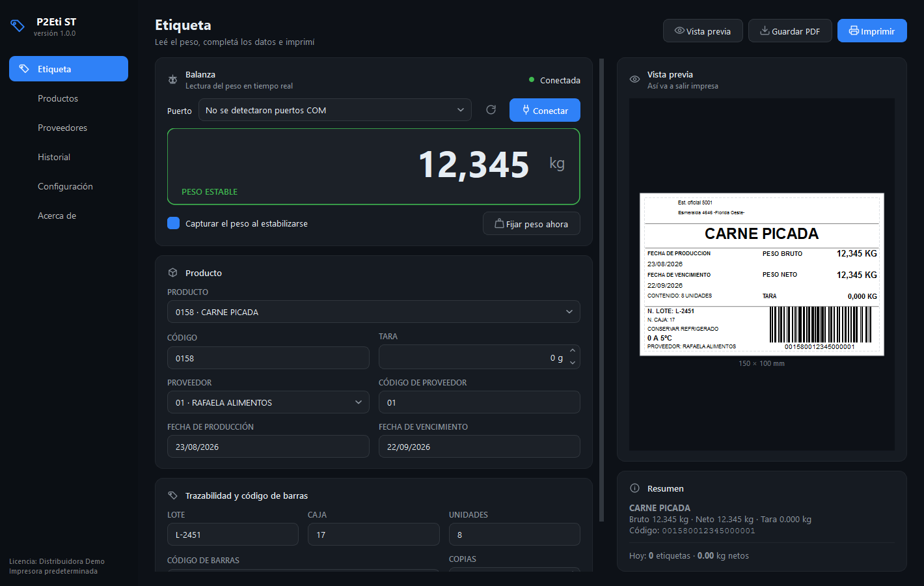
Task: Click the code 001580012345000001 in Resumen
Action: (x=709, y=531)
